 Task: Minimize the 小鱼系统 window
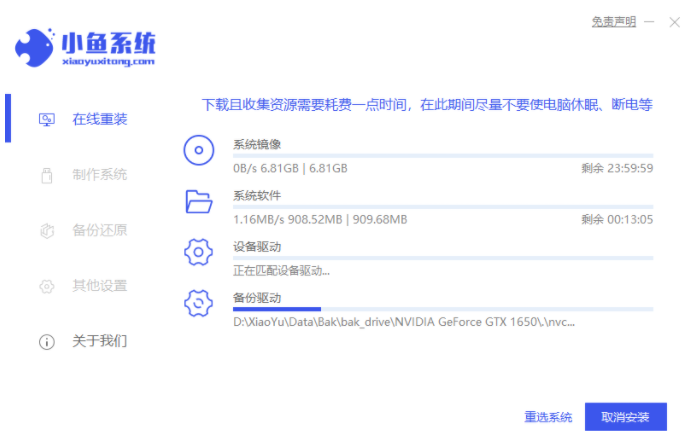[x=649, y=21]
